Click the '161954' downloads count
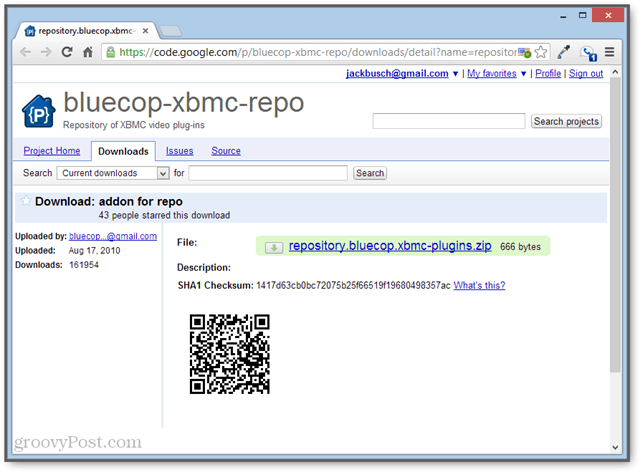This screenshot has width=640, height=472. click(x=84, y=265)
